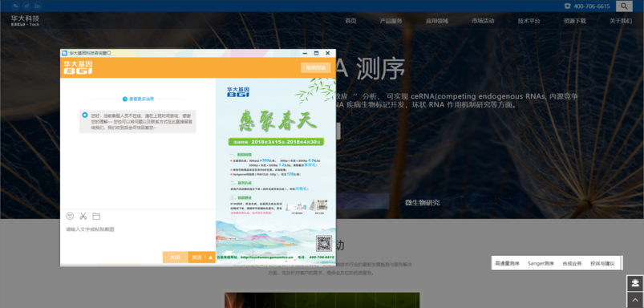
Task: Click the 查看更多消息 link
Action: (x=141, y=99)
